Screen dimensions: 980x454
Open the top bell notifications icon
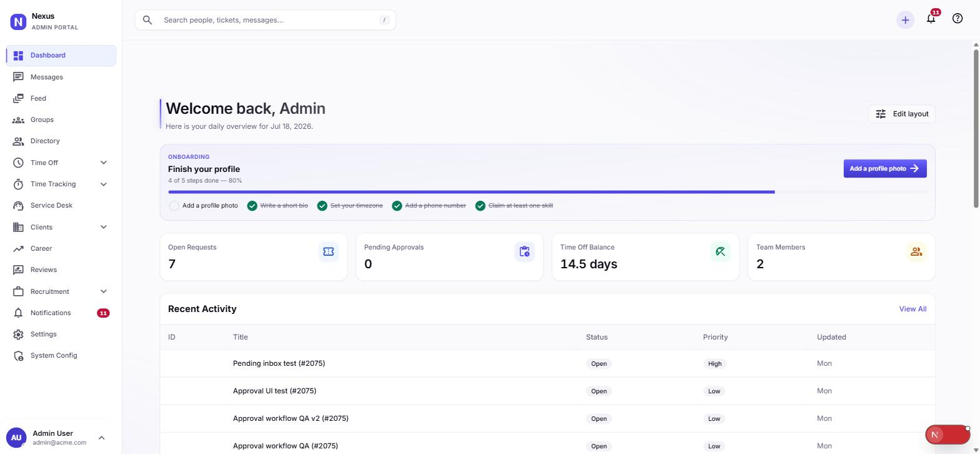pyautogui.click(x=931, y=19)
